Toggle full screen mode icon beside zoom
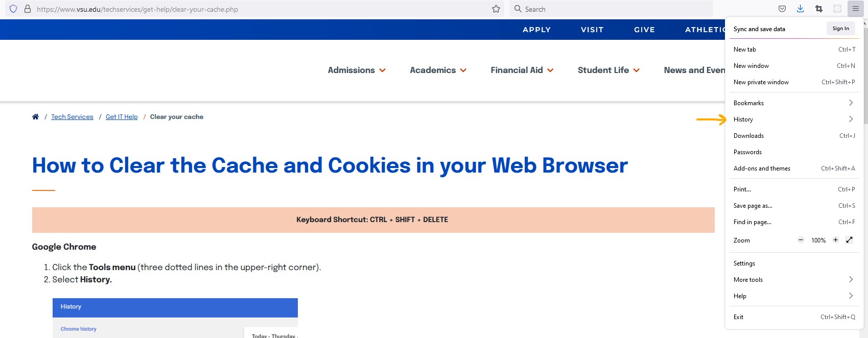 (x=850, y=240)
